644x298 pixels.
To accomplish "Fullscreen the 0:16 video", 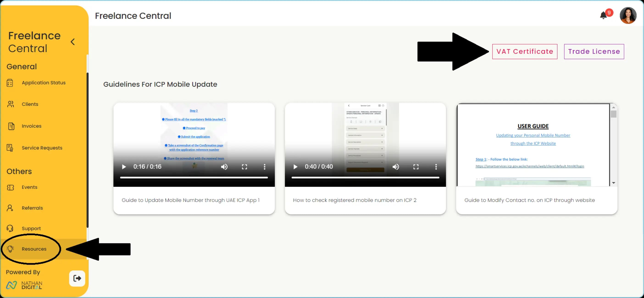I will pyautogui.click(x=244, y=167).
